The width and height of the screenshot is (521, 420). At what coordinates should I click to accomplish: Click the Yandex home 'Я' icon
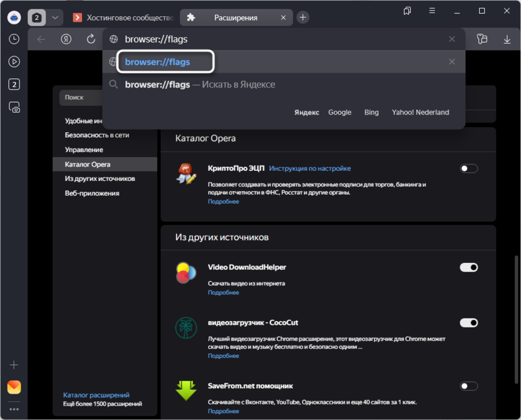pyautogui.click(x=66, y=39)
